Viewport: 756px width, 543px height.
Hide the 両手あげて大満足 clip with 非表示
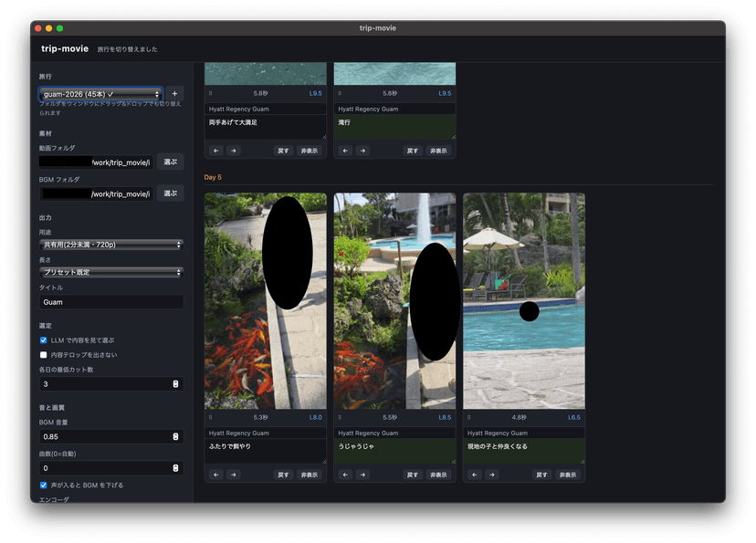click(x=309, y=151)
